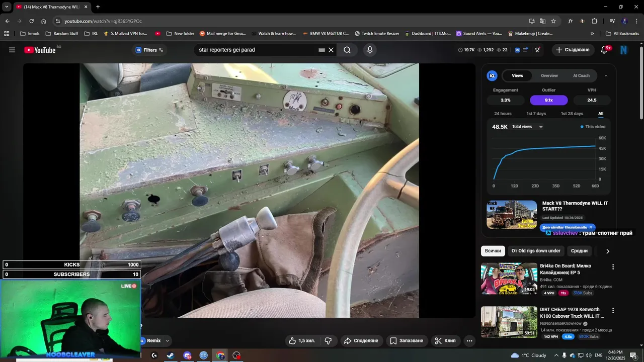The image size is (644, 362).
Task: Open options for DIRT CHEAP 1978 Kenworth video
Action: pyautogui.click(x=613, y=311)
